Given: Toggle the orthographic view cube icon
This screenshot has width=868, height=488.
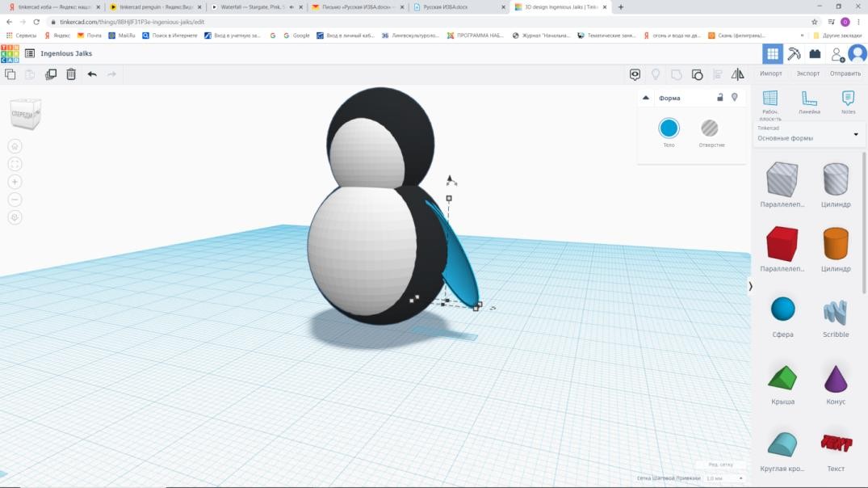Looking at the screenshot, I should pyautogui.click(x=15, y=217).
